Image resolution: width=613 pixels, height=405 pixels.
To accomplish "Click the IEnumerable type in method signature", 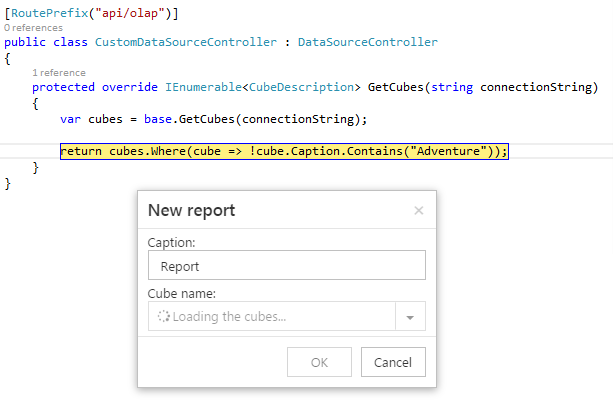I will point(203,87).
